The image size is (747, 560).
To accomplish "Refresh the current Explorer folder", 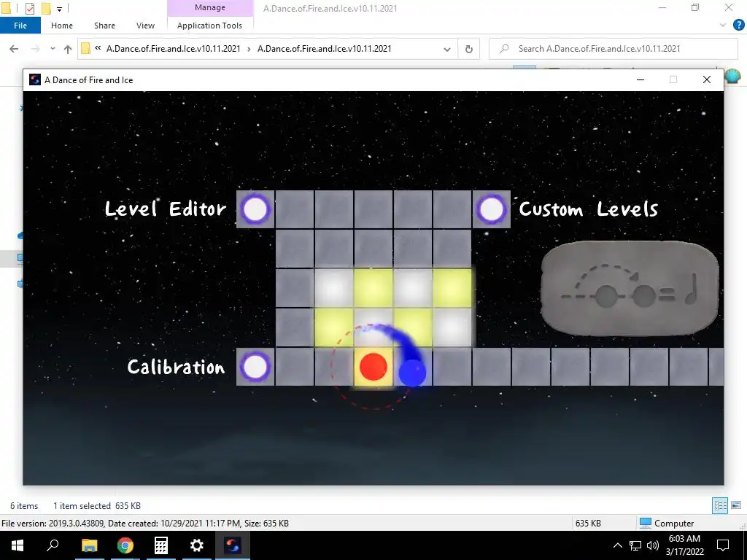I will [x=469, y=49].
